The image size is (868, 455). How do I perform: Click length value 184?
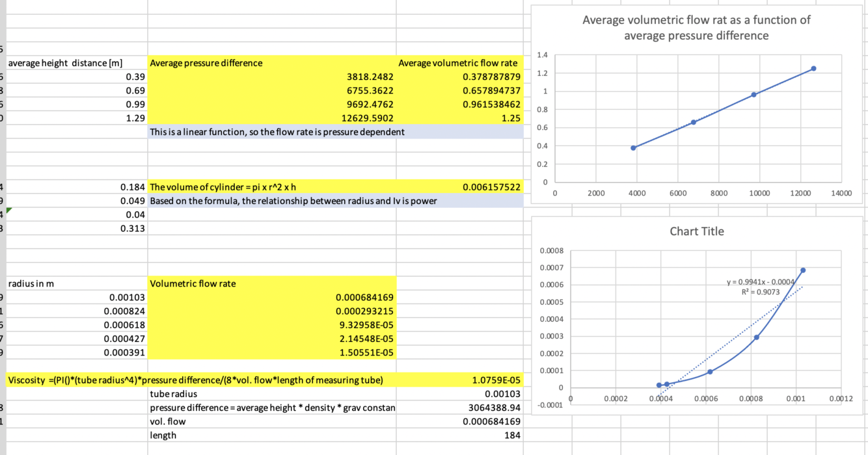click(459, 435)
